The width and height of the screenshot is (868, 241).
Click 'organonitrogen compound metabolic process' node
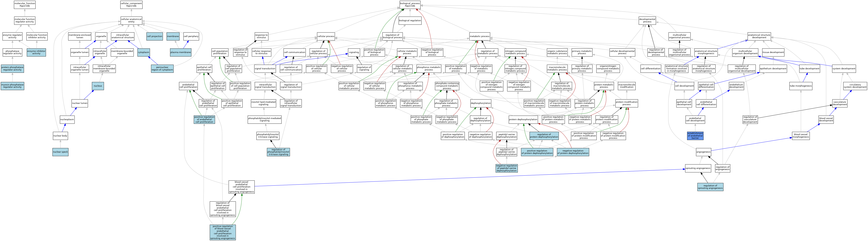point(608,68)
